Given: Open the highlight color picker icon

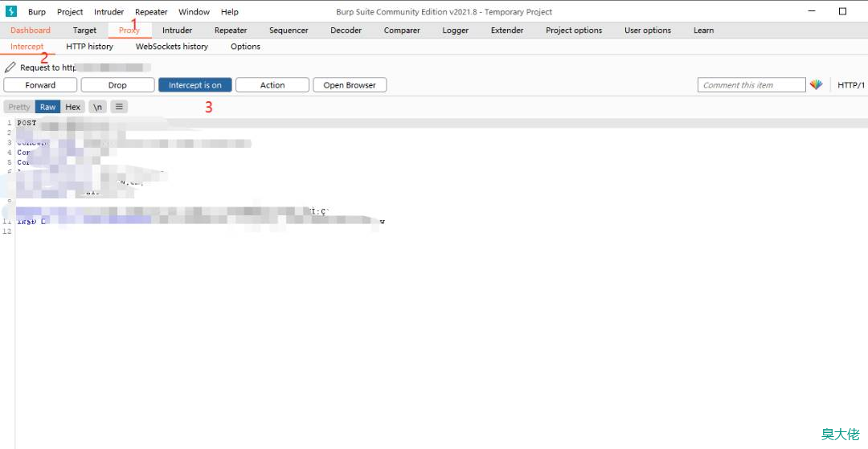Looking at the screenshot, I should 816,84.
